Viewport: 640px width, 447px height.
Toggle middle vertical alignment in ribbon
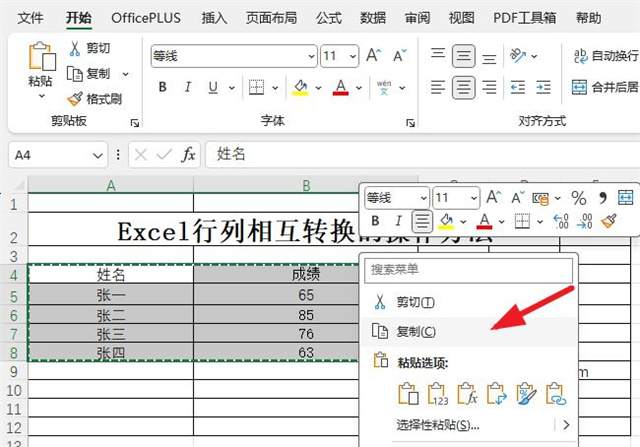463,56
